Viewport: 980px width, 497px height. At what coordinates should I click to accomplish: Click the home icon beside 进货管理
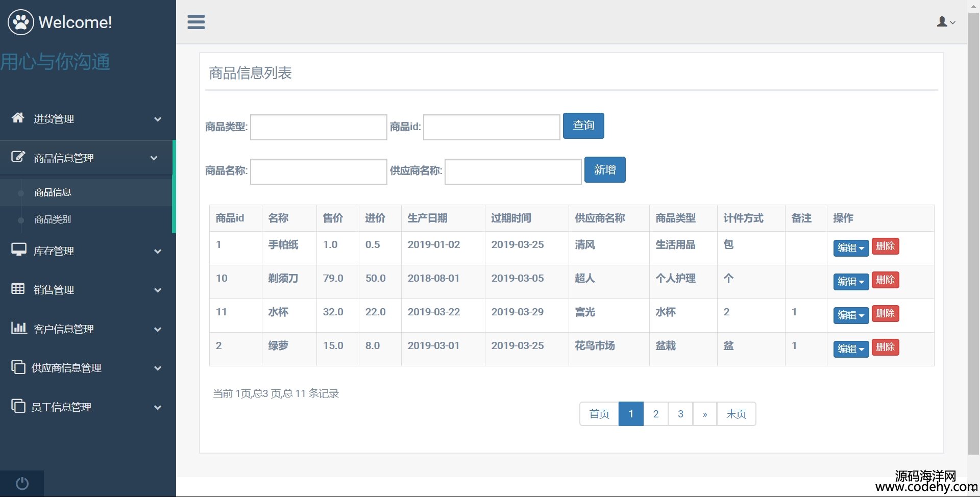click(18, 118)
